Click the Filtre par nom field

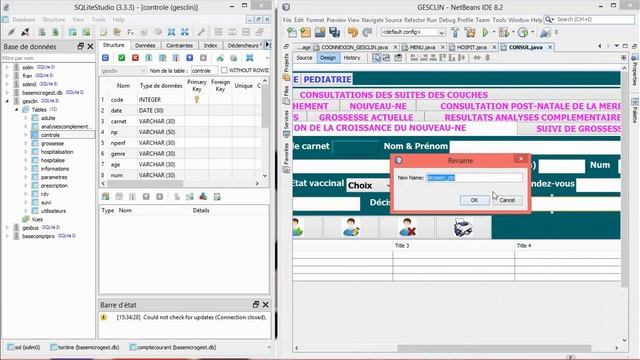pyautogui.click(x=48, y=58)
